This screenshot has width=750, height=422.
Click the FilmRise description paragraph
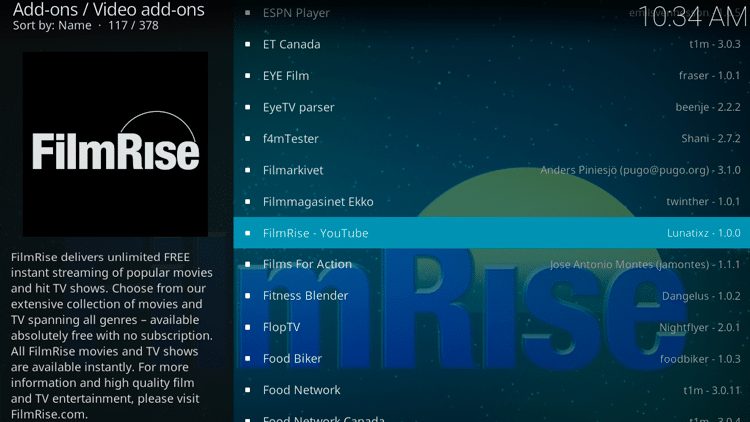112,335
